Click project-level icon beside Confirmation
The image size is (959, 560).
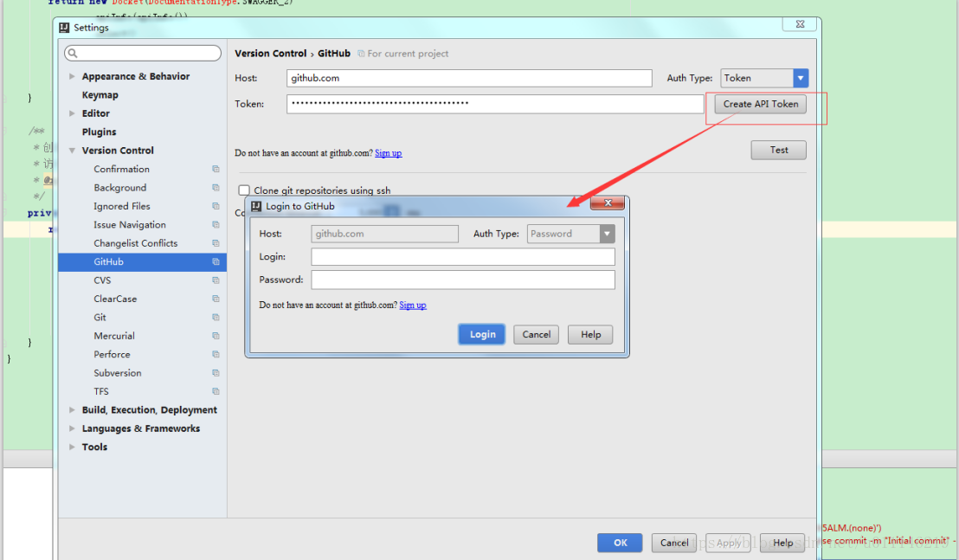click(x=216, y=170)
